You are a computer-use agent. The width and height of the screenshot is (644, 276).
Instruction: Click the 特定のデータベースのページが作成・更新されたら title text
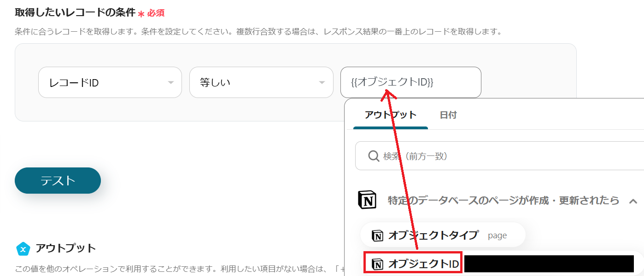pyautogui.click(x=503, y=201)
